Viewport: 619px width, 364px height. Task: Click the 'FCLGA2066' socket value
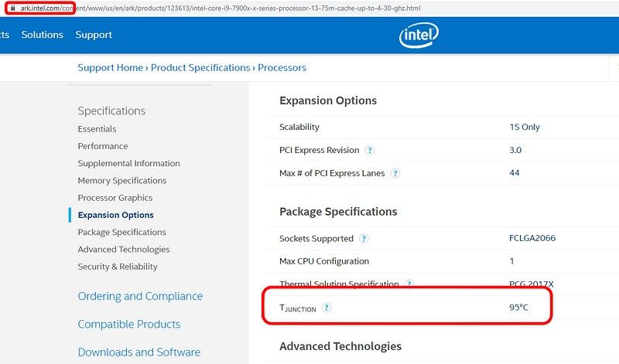(532, 238)
